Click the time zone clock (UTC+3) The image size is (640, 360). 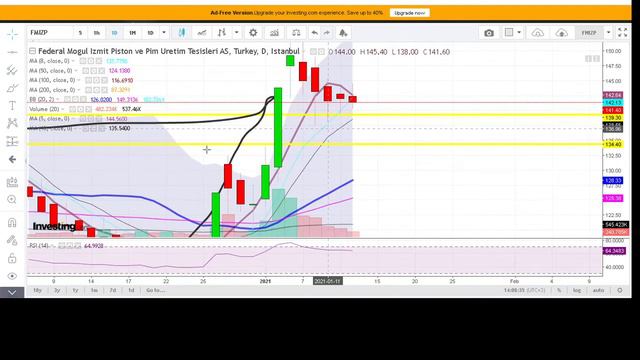click(x=524, y=290)
